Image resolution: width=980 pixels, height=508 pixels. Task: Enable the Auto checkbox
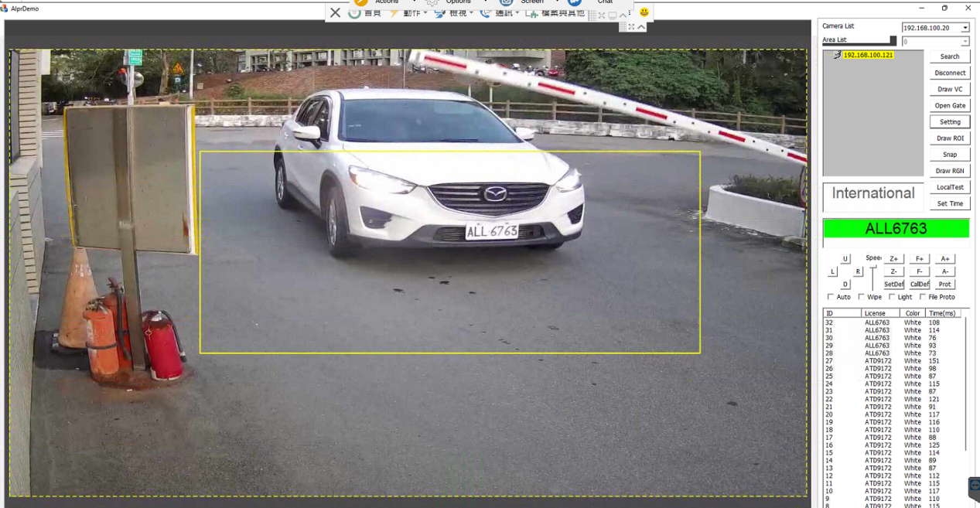point(831,297)
